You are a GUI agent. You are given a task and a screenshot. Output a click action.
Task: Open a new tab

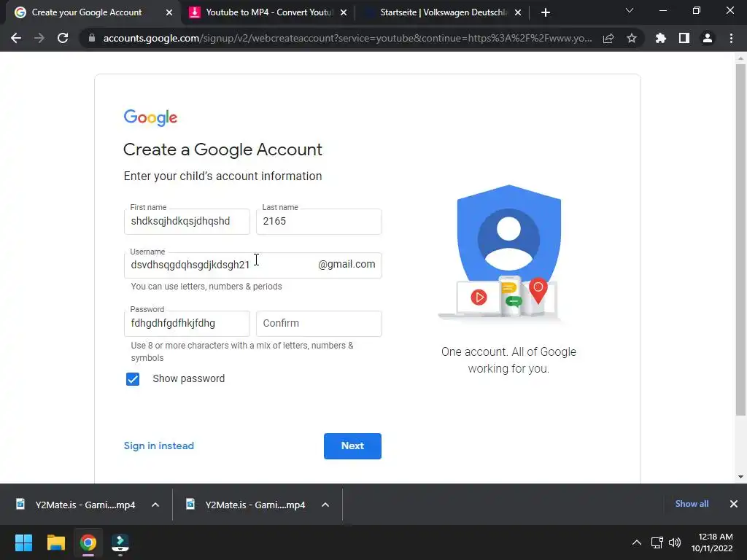pos(546,12)
